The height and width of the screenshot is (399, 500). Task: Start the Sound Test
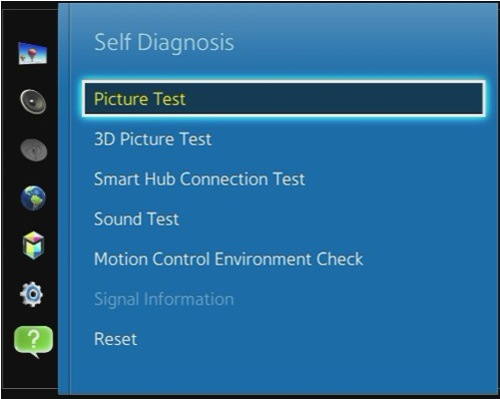point(136,219)
